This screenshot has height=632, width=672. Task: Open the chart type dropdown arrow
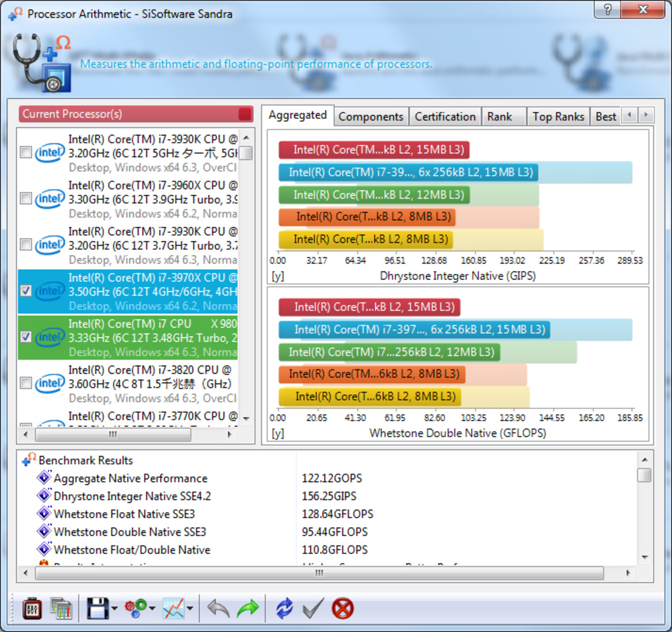[x=190, y=608]
